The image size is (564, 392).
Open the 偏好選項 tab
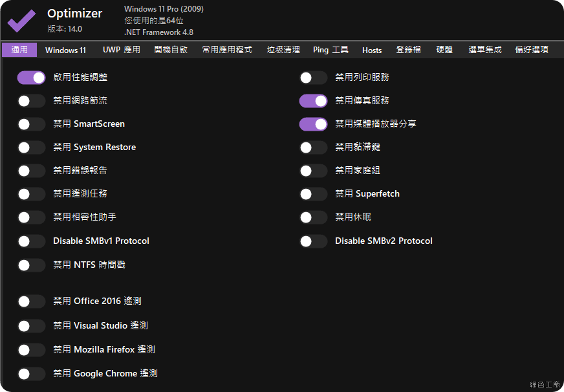532,50
